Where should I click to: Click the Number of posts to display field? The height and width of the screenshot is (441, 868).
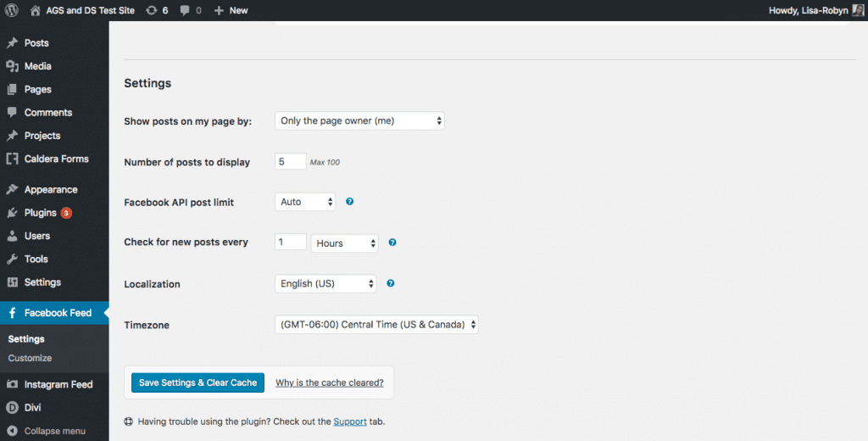point(291,161)
